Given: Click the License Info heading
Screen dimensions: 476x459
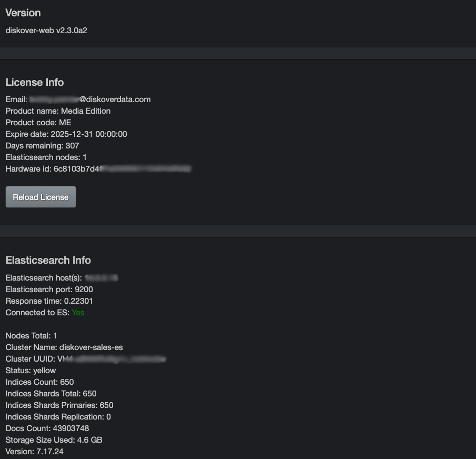Looking at the screenshot, I should [34, 82].
